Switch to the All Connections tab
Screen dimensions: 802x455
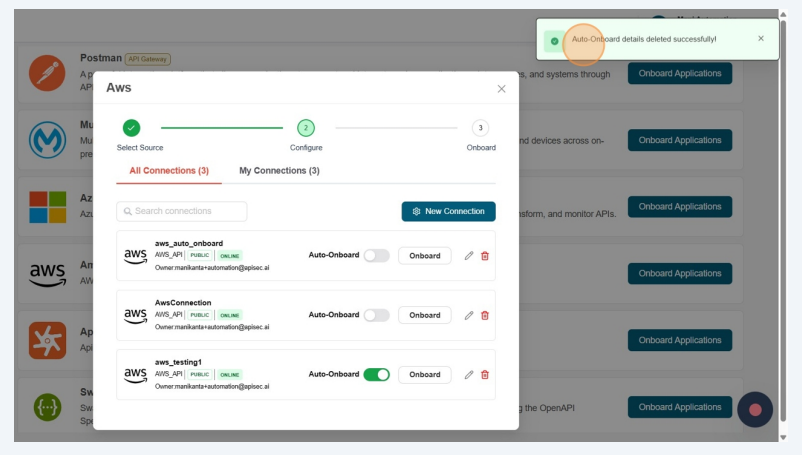click(x=169, y=171)
